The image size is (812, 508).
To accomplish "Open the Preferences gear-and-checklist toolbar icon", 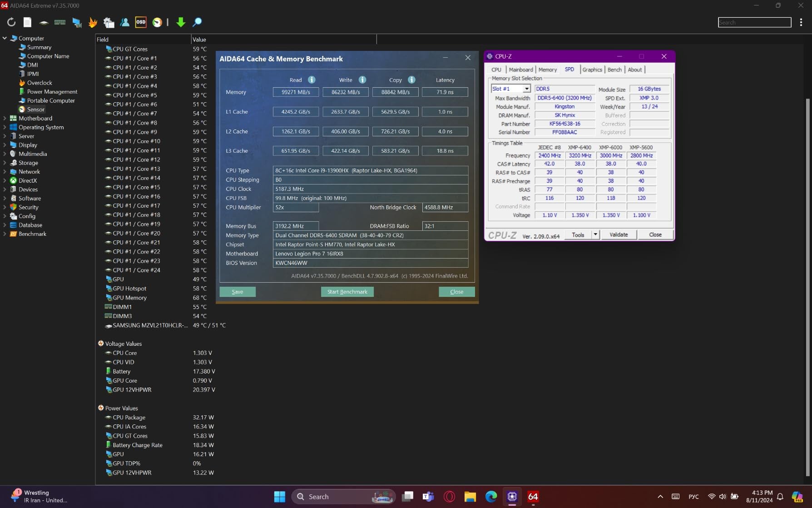I will 109,22.
